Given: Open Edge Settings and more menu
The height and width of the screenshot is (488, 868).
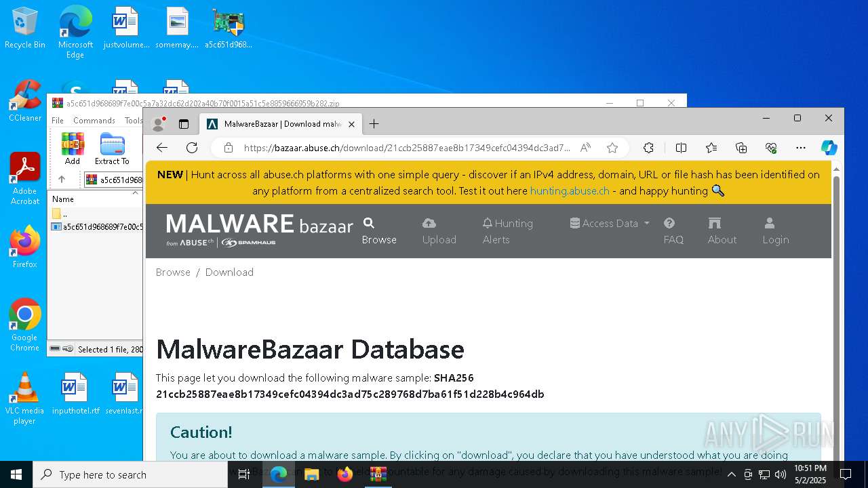Looking at the screenshot, I should pyautogui.click(x=801, y=148).
